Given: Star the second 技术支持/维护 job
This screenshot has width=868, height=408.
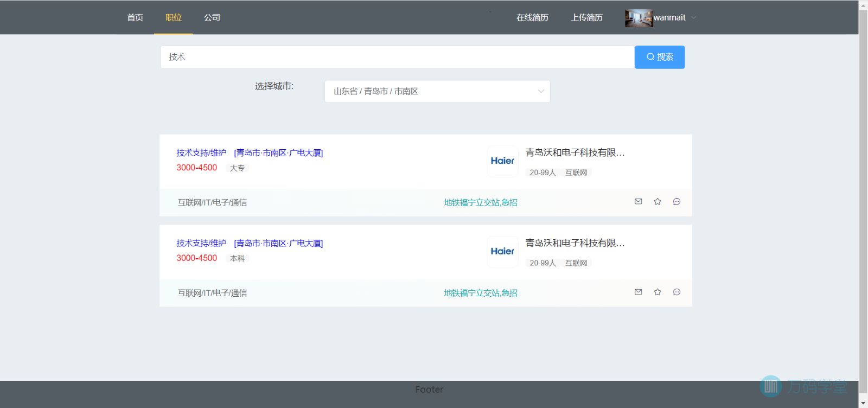Looking at the screenshot, I should 658,292.
